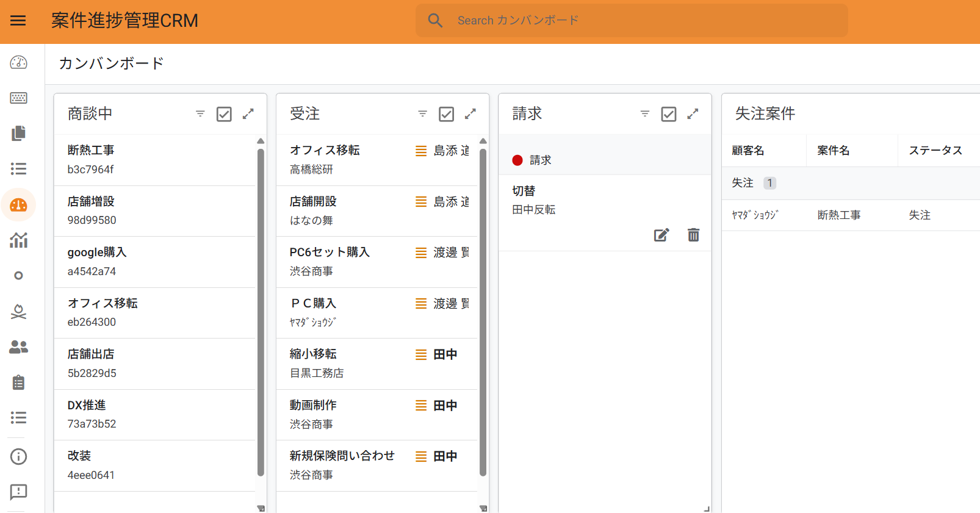Delete the 切替 card with trash icon
The width and height of the screenshot is (980, 513).
pos(693,235)
